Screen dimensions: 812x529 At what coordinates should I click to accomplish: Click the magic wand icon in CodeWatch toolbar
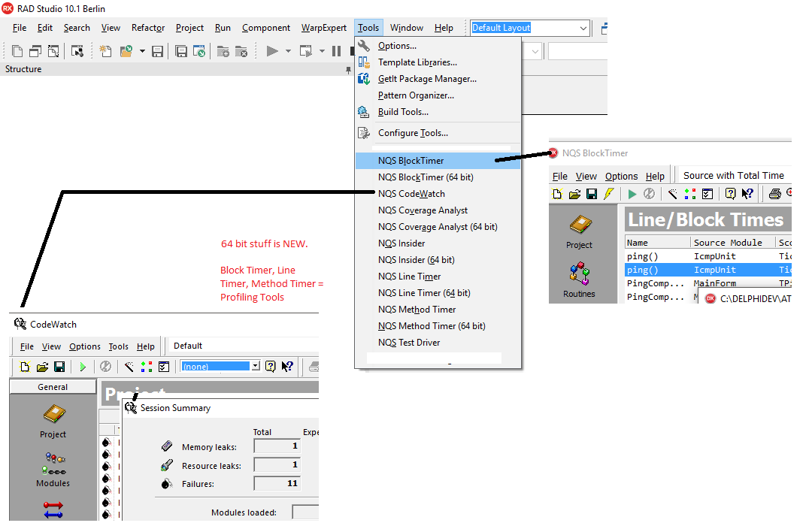tap(129, 367)
